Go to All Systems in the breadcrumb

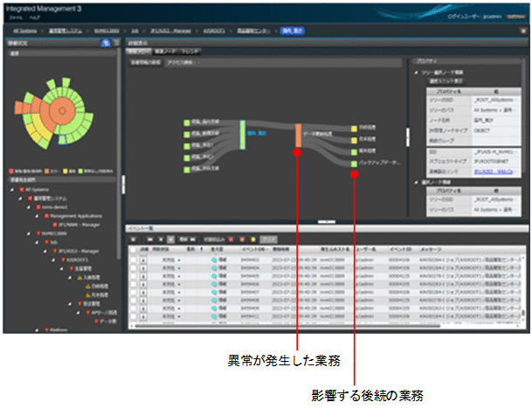[x=24, y=31]
